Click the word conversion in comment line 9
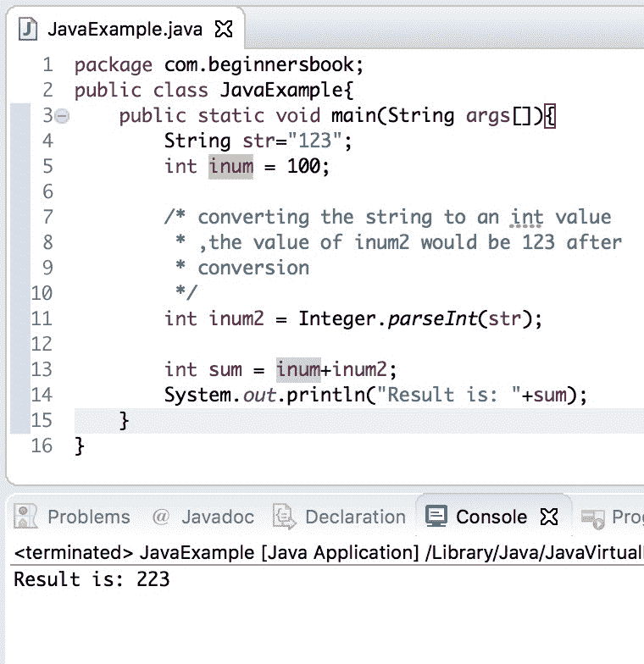 pos(253,268)
